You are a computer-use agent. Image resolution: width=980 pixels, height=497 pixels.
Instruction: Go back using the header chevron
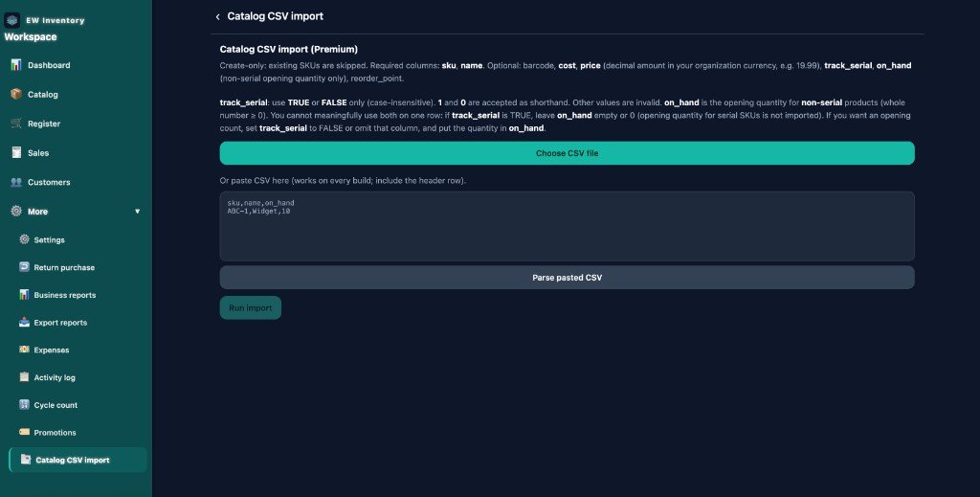click(x=217, y=17)
